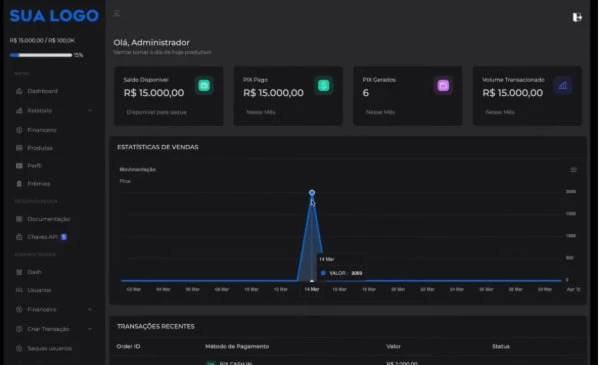Image resolution: width=600 pixels, height=365 pixels.
Task: Click the Status column header
Action: click(501, 346)
